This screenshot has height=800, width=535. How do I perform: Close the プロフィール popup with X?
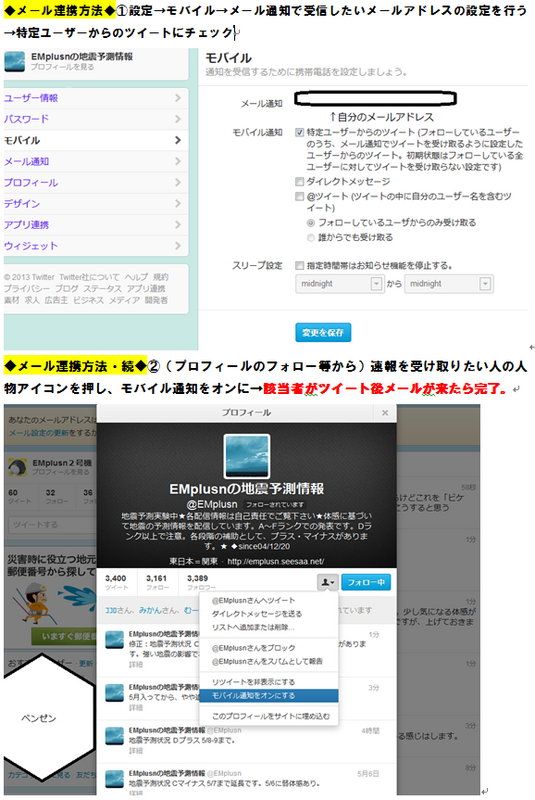coord(385,413)
